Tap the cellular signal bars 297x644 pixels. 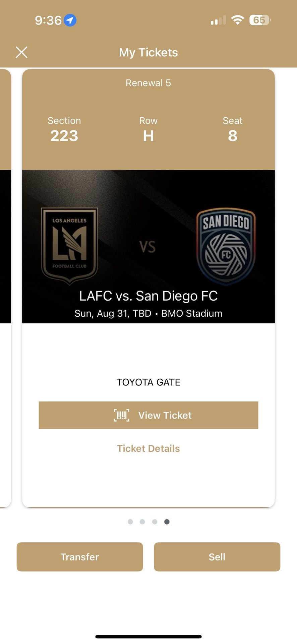click(218, 20)
